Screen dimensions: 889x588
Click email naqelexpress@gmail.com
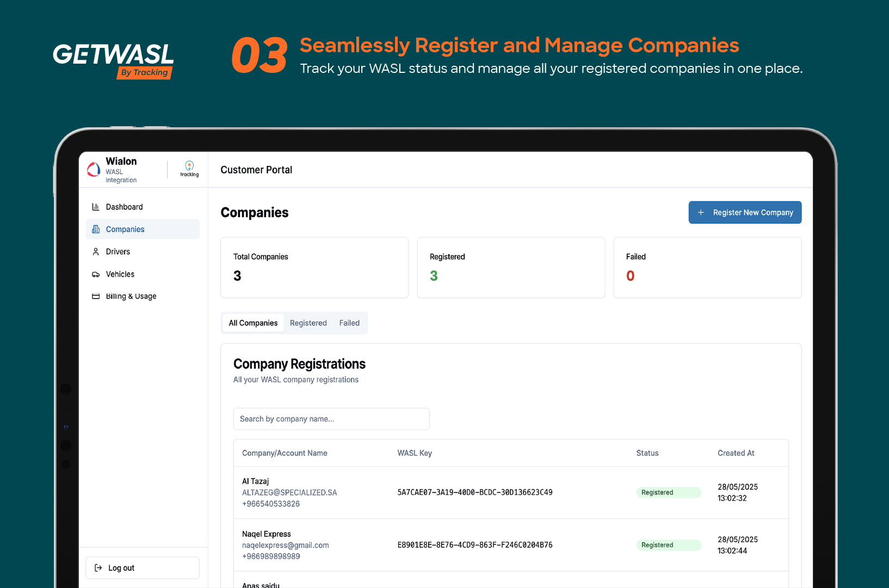point(286,545)
